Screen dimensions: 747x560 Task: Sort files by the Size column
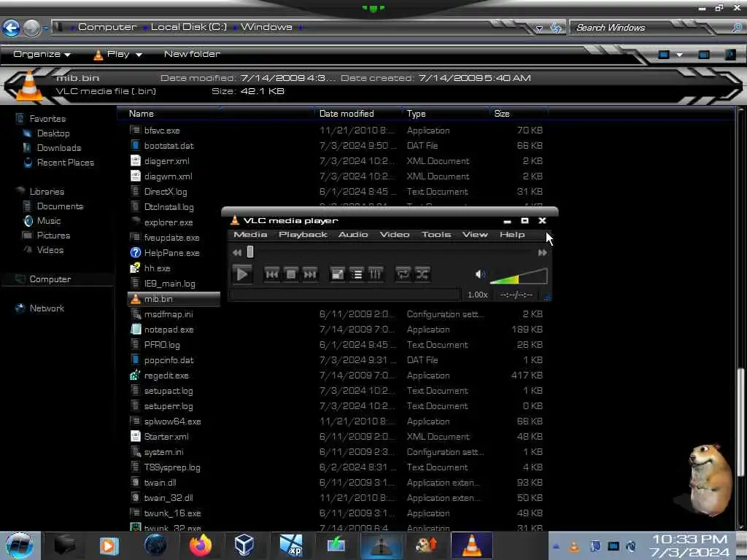point(502,113)
